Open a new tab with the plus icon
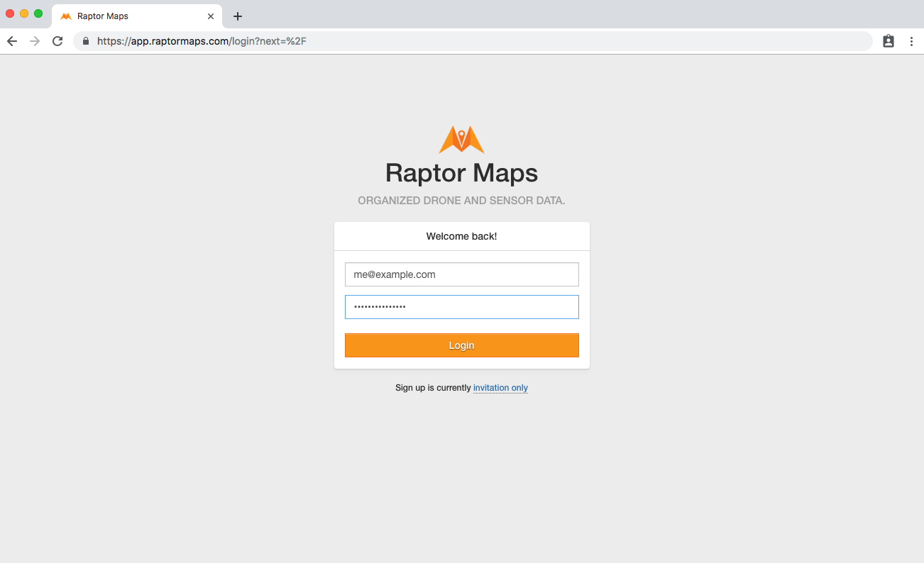The image size is (924, 563). 238,16
